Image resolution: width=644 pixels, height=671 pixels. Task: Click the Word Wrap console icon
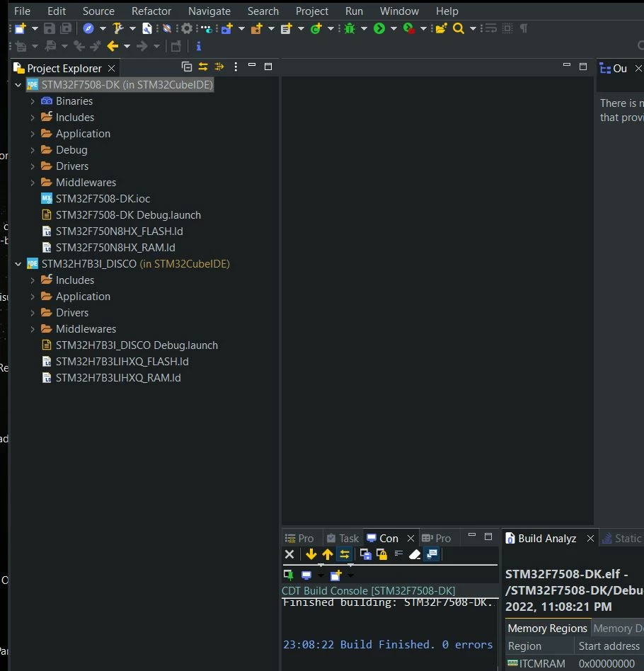pos(398,554)
